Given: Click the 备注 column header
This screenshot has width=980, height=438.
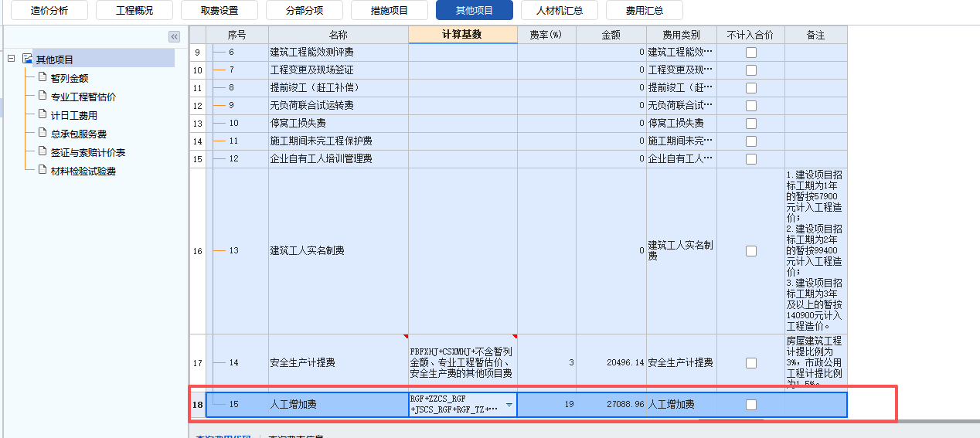Looking at the screenshot, I should (815, 35).
